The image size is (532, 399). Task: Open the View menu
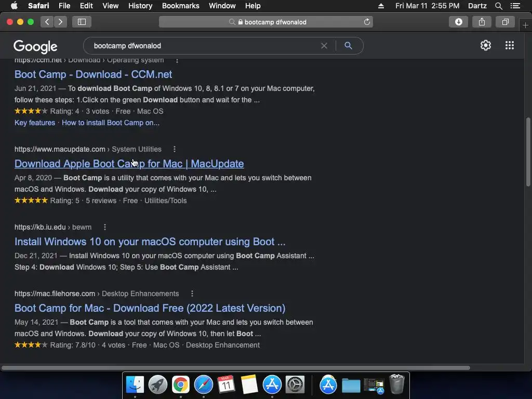[110, 6]
